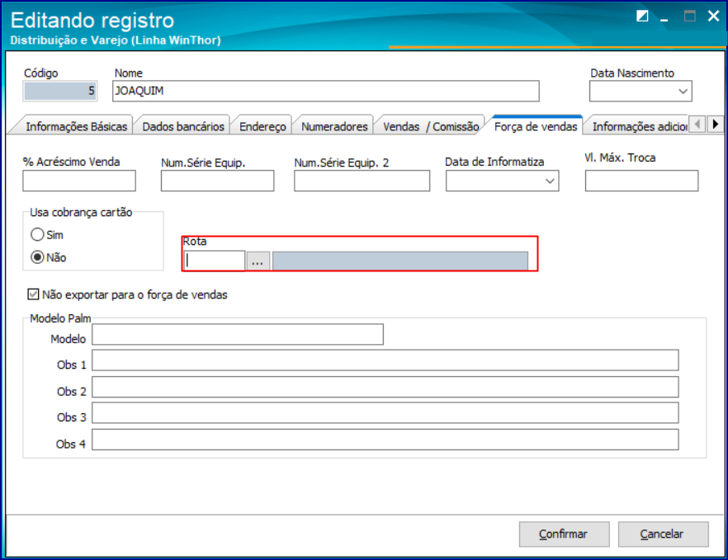Viewport: 728px width, 560px height.
Task: Click the Cancelar button
Action: [x=663, y=534]
